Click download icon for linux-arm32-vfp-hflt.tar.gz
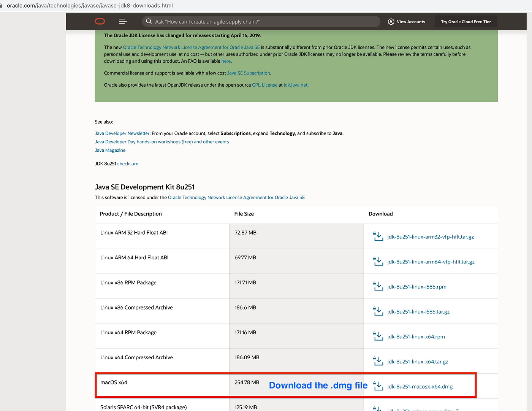Image resolution: width=532 pixels, height=411 pixels. [378, 236]
